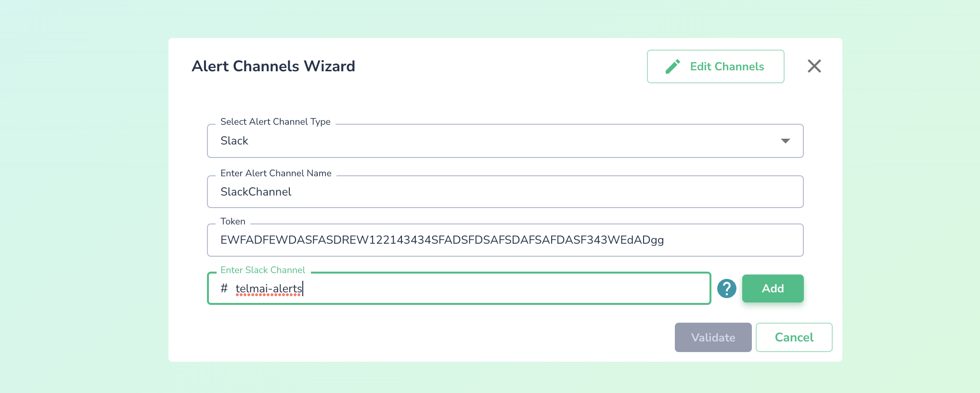
Task: Click empty space in the Slack Channel field
Action: 505,288
